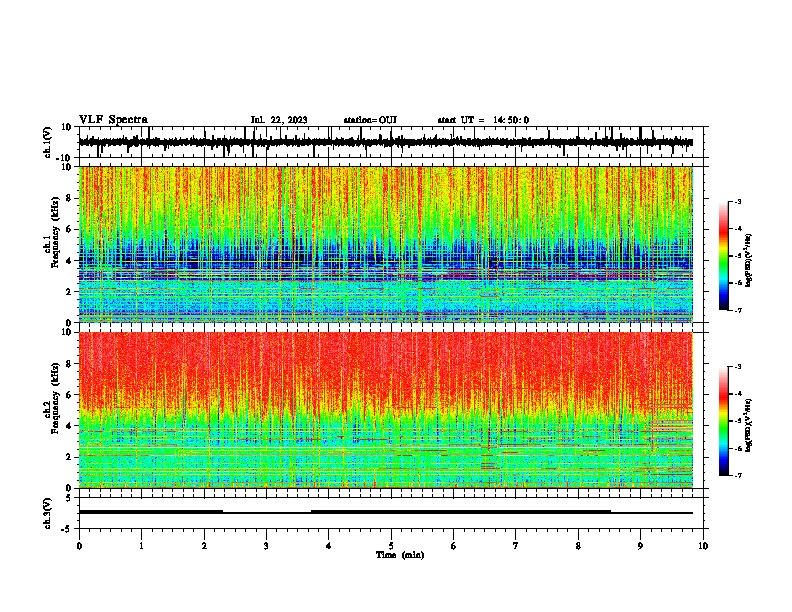Click the "-5" tick on the ch.3(V) axis
Image resolution: width=792 pixels, height=612 pixels.
[x=67, y=529]
